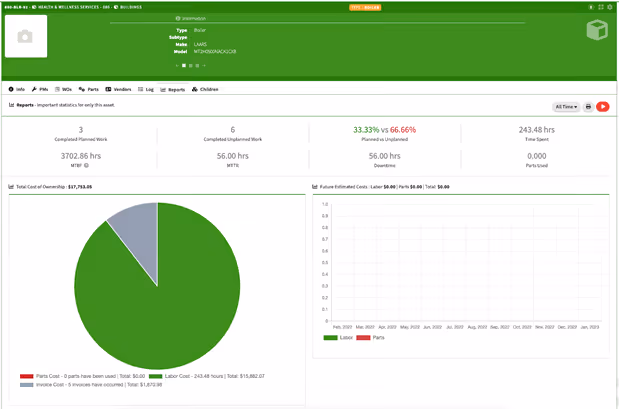This screenshot has height=409, width=619.
Task: Open the Parts tab
Action: [x=88, y=89]
